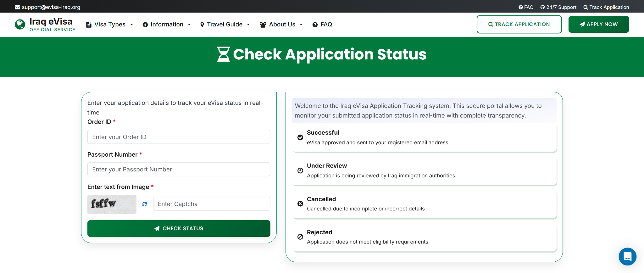The image size is (644, 273).
Task: Open the chat support bubble
Action: [627, 257]
